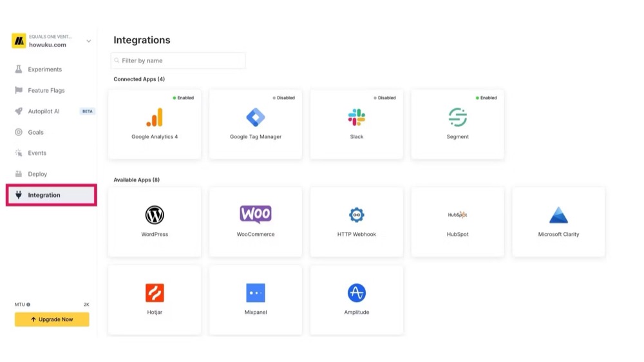The width and height of the screenshot is (644, 362).
Task: Open Feature Flags from the sidebar
Action: pos(46,91)
